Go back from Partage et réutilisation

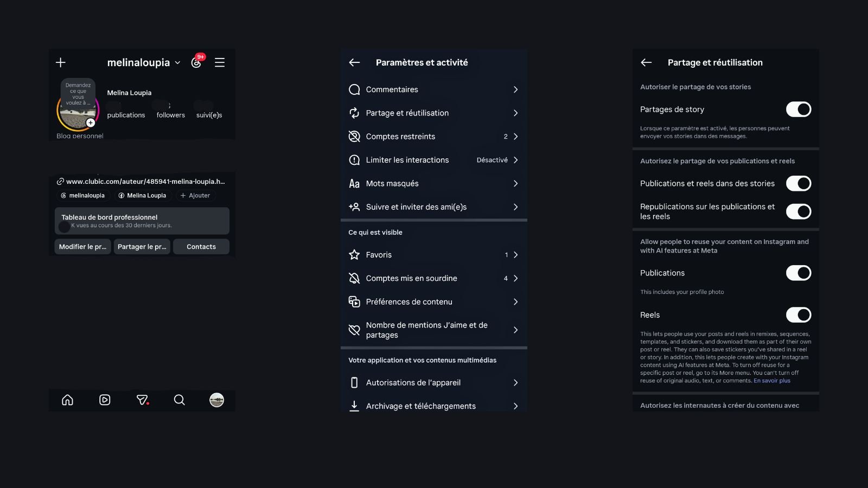pos(646,62)
